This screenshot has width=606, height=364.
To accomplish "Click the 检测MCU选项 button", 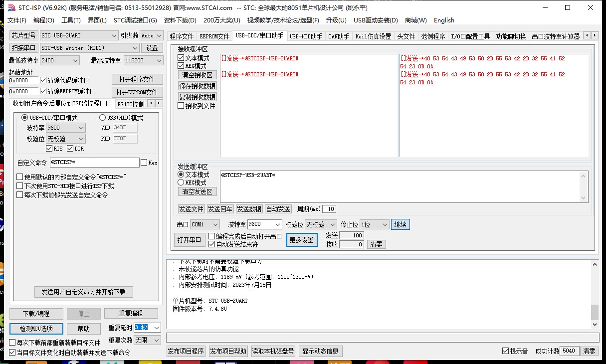I will point(36,329).
